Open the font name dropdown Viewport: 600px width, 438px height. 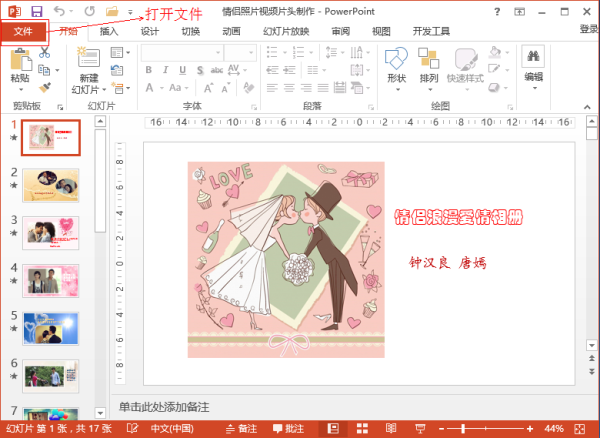coord(218,53)
